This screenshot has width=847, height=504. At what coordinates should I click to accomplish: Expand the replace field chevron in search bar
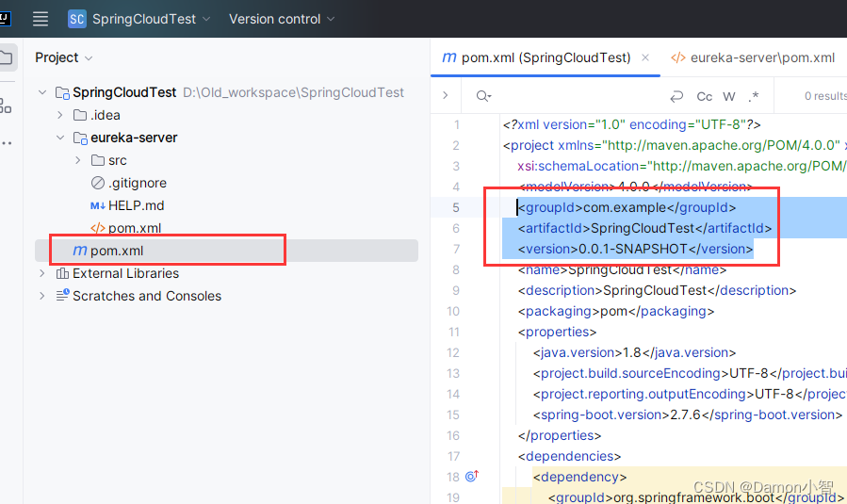[x=445, y=95]
